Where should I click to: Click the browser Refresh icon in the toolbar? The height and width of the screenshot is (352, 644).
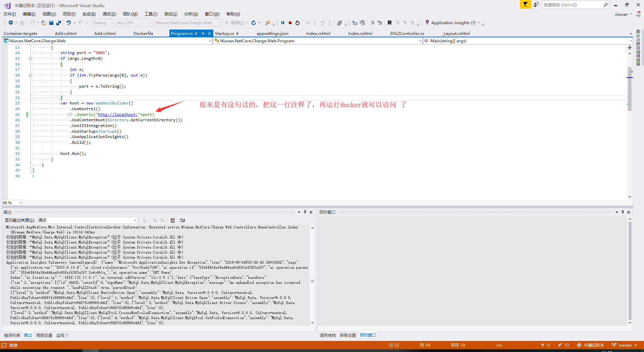click(254, 23)
